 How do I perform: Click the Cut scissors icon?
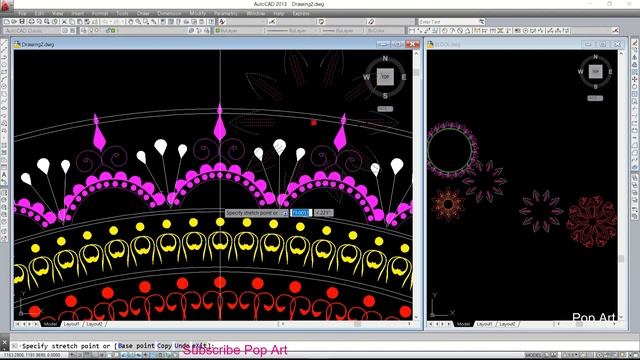tap(64, 22)
